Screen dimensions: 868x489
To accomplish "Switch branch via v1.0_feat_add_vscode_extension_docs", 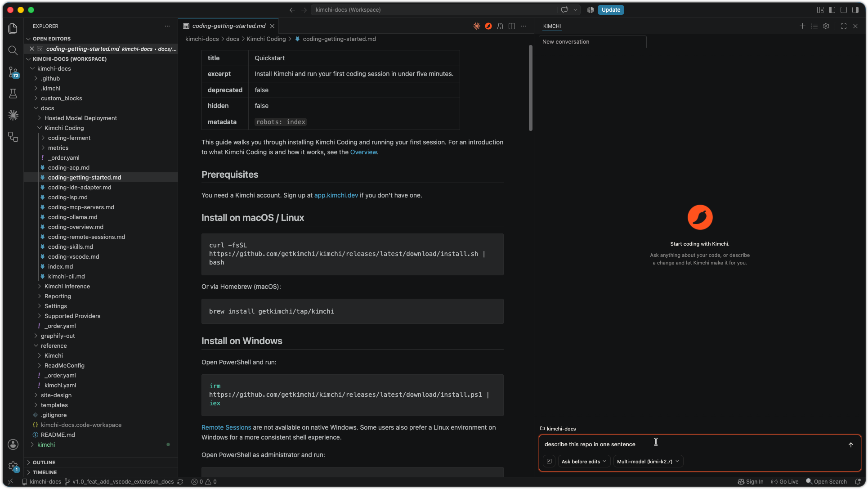I will (119, 482).
